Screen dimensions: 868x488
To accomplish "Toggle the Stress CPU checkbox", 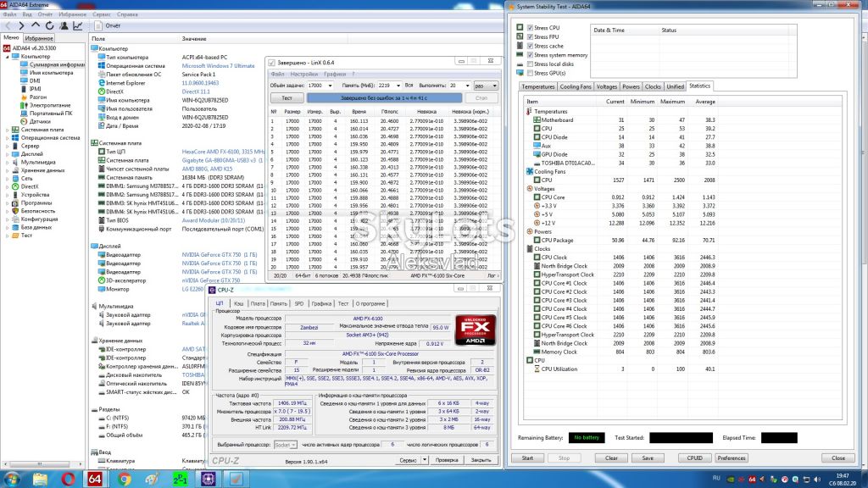I will point(531,28).
